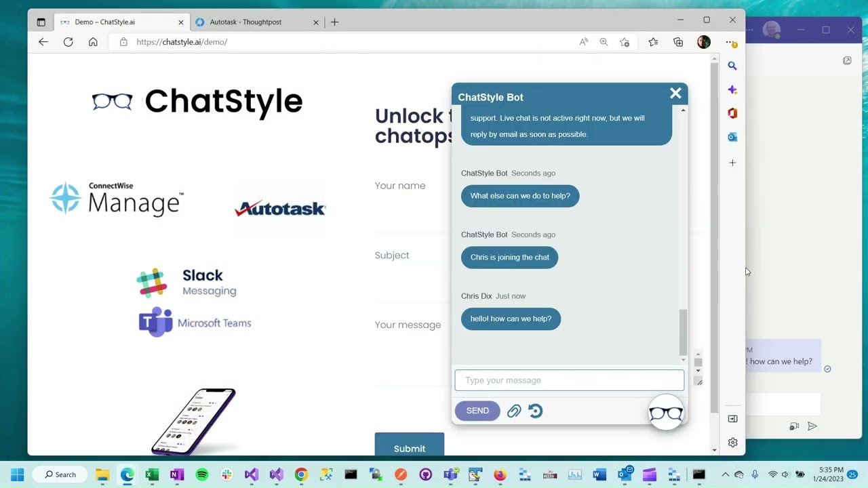The height and width of the screenshot is (488, 868).
Task: Open the Windows Start menu
Action: [18, 474]
